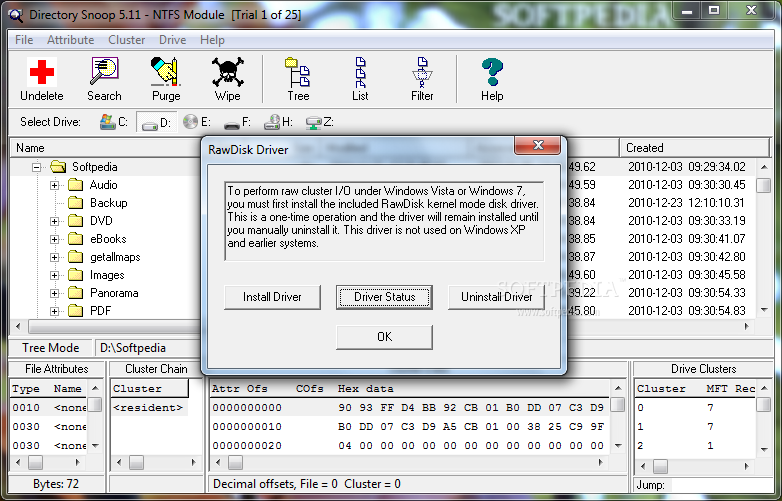Click the D:\Softpedia path field

[148, 348]
